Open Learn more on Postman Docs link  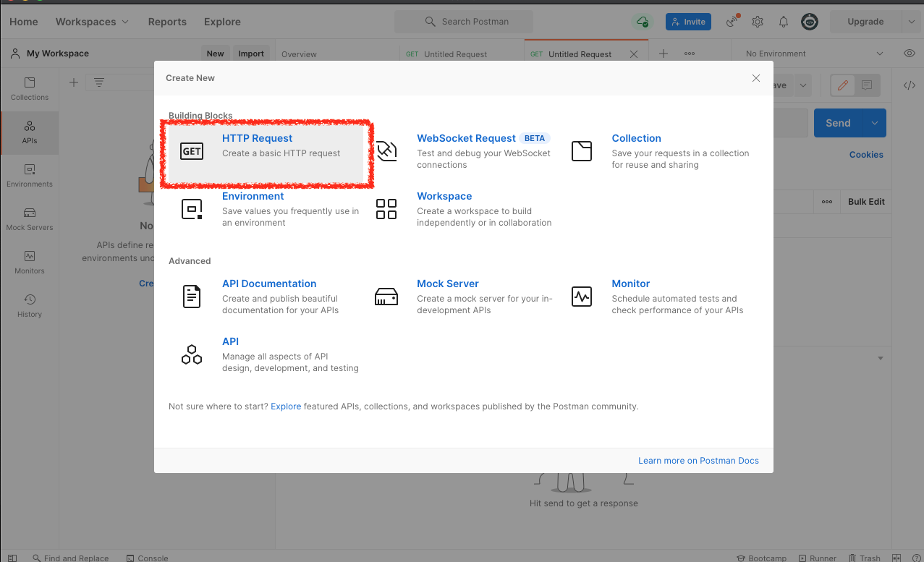pos(698,461)
